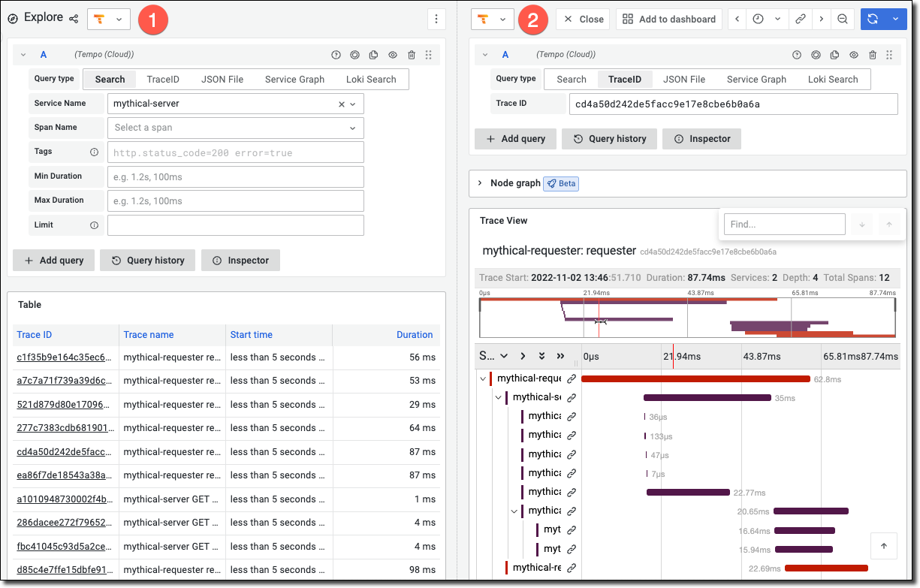Open trace cd4a50d242de5facc from the table
920x588 pixels.
coord(65,451)
